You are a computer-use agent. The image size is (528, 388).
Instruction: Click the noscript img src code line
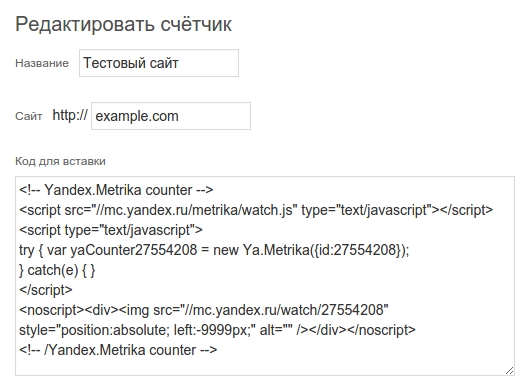point(204,310)
